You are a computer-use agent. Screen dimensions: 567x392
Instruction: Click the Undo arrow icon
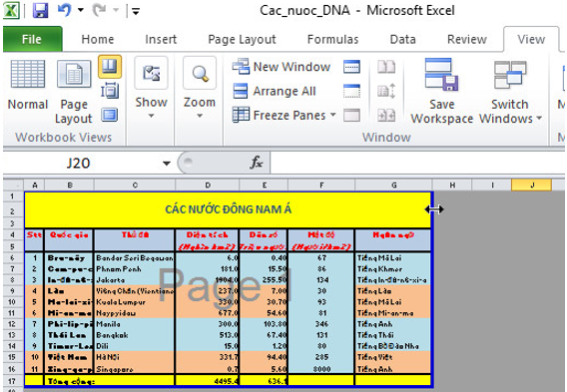[64, 10]
